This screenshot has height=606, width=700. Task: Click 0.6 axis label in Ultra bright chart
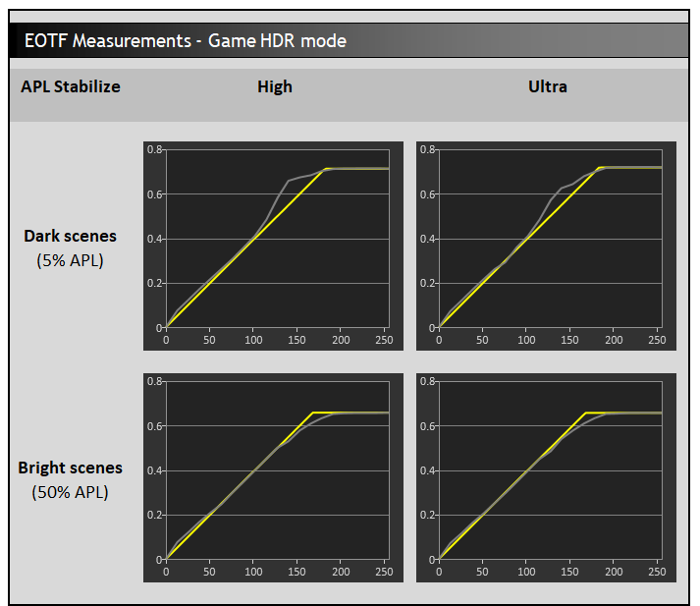427,426
